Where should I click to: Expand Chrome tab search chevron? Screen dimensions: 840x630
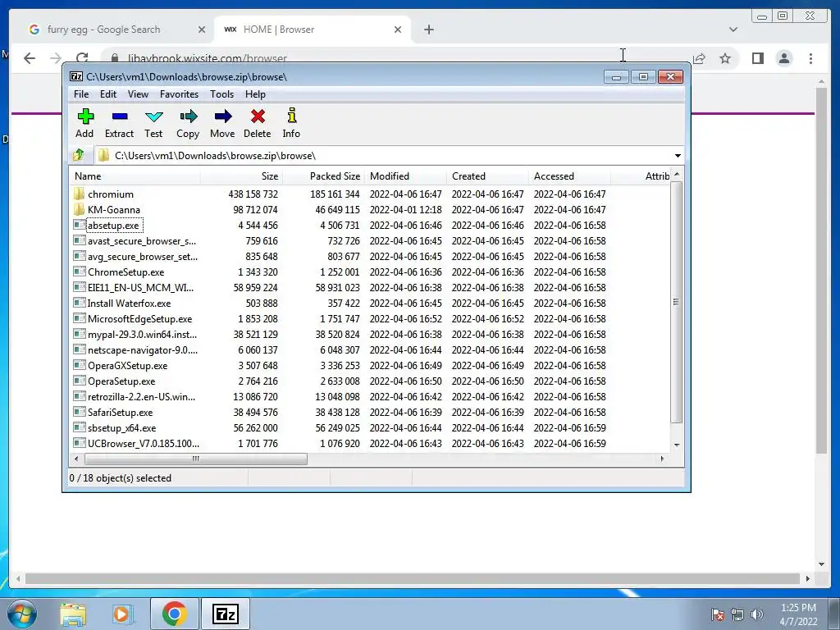733,30
